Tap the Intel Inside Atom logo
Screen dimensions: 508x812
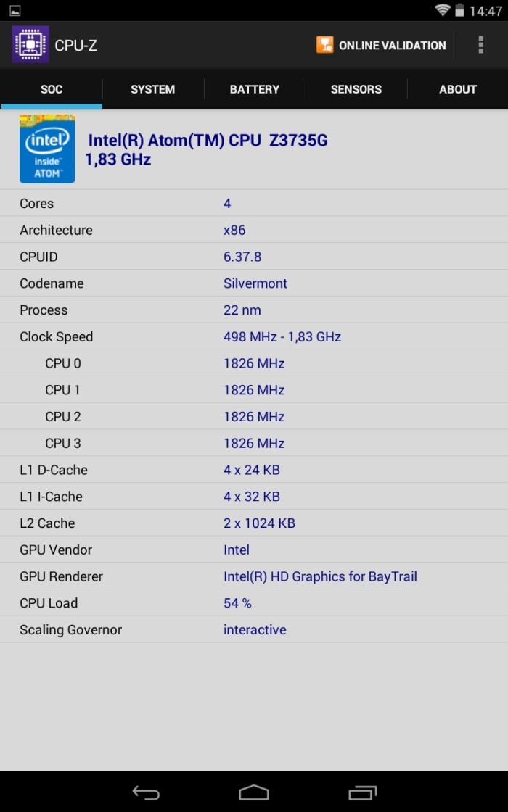47,149
